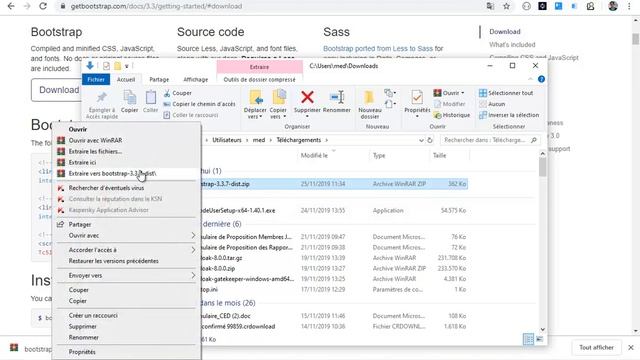This screenshot has height=360, width=640.
Task: Open the Explorer help icon
Action: click(x=541, y=79)
